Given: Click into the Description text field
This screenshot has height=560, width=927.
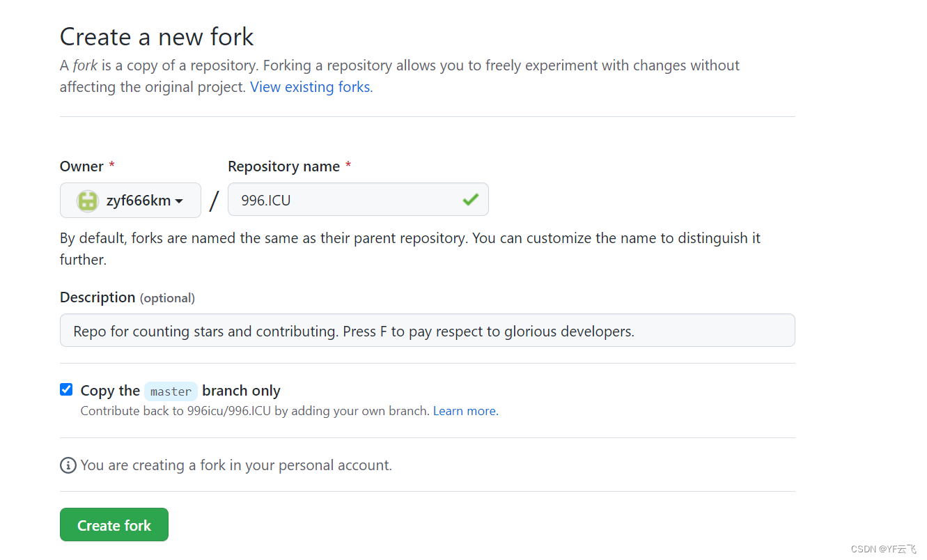Looking at the screenshot, I should point(427,331).
